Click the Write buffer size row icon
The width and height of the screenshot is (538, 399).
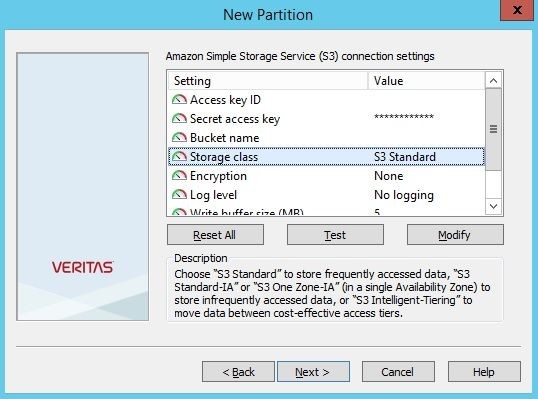click(x=179, y=211)
